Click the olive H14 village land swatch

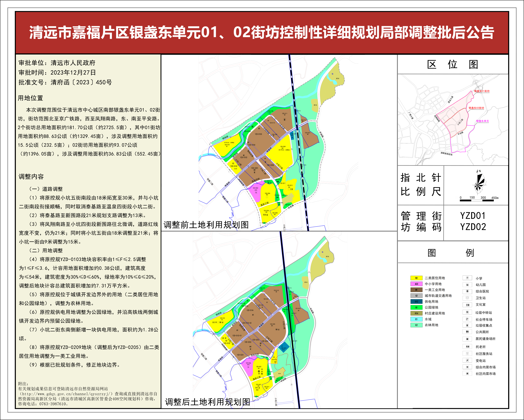click(416, 313)
